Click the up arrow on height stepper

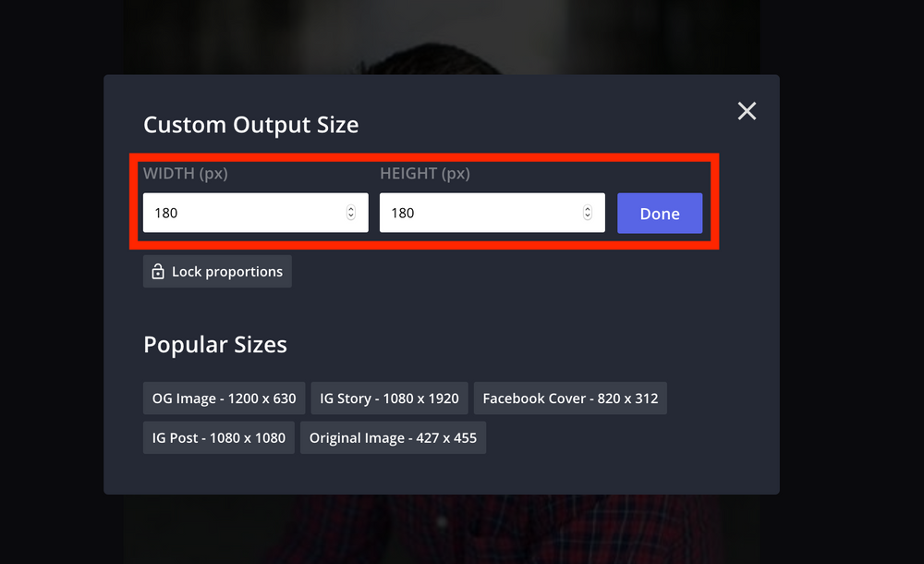587,207
